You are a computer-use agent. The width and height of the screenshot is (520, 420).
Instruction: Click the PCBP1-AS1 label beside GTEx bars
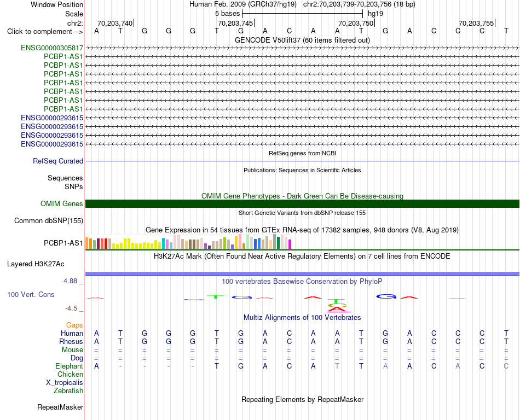click(x=63, y=243)
